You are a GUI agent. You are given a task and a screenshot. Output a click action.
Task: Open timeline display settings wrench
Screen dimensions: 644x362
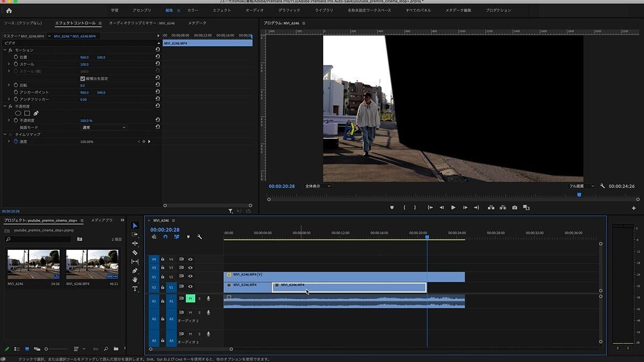[200, 237]
